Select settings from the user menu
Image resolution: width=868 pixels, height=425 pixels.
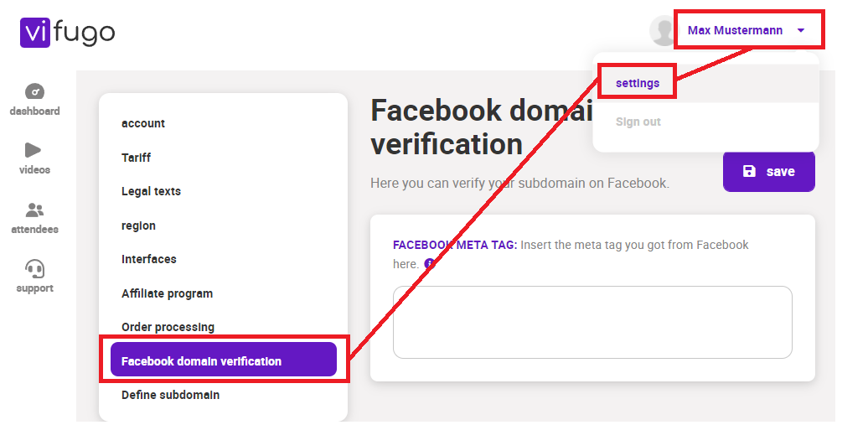click(637, 83)
